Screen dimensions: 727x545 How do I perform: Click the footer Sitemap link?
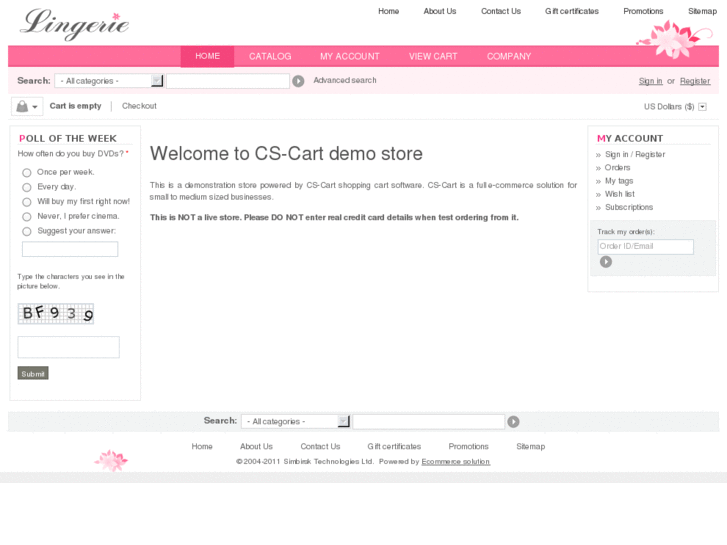531,447
